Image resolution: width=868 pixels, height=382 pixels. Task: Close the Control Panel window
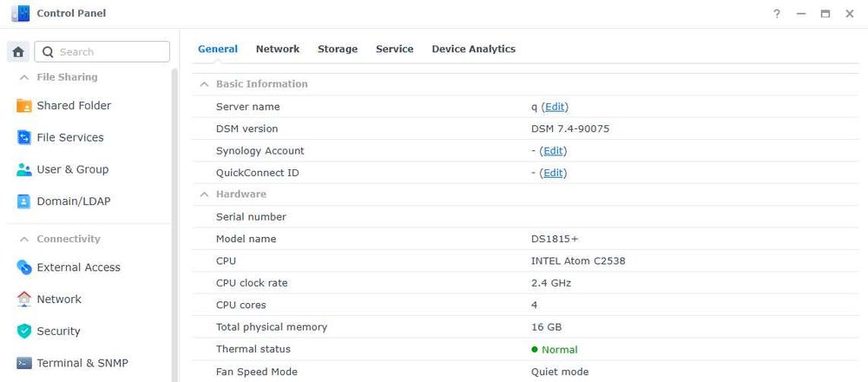tap(850, 14)
